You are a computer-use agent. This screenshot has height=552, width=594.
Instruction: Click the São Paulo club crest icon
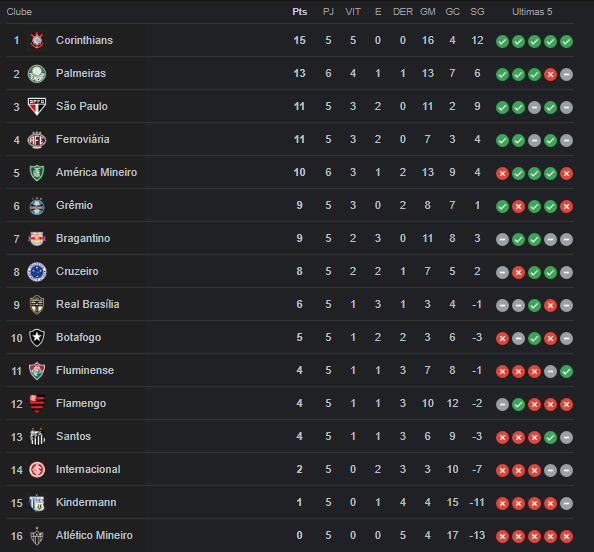(x=37, y=106)
